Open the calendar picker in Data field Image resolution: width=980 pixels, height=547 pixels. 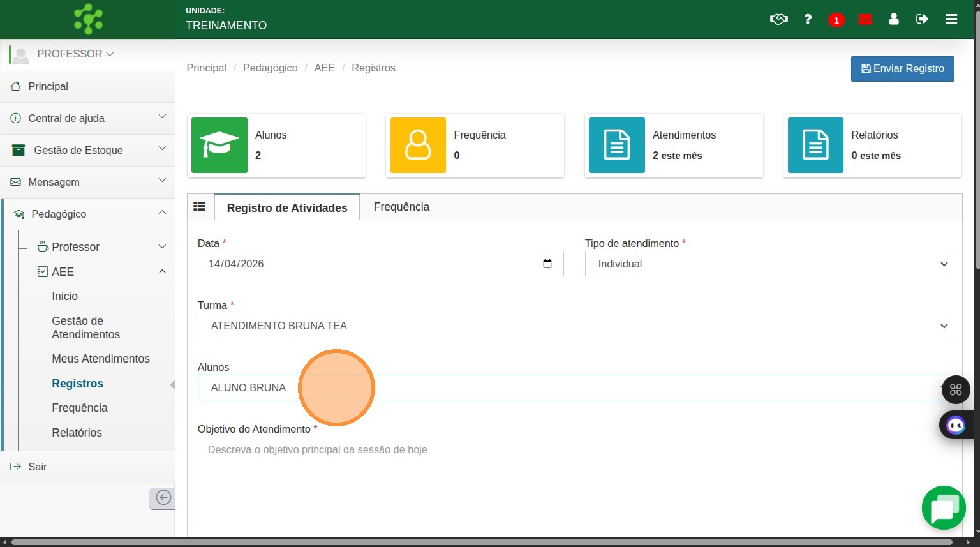[547, 264]
